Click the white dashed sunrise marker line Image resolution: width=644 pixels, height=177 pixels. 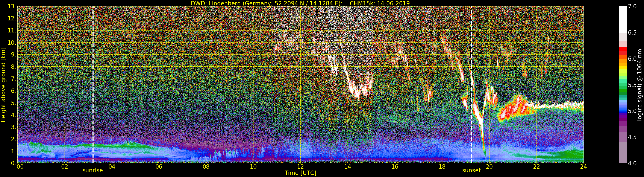pos(93,85)
